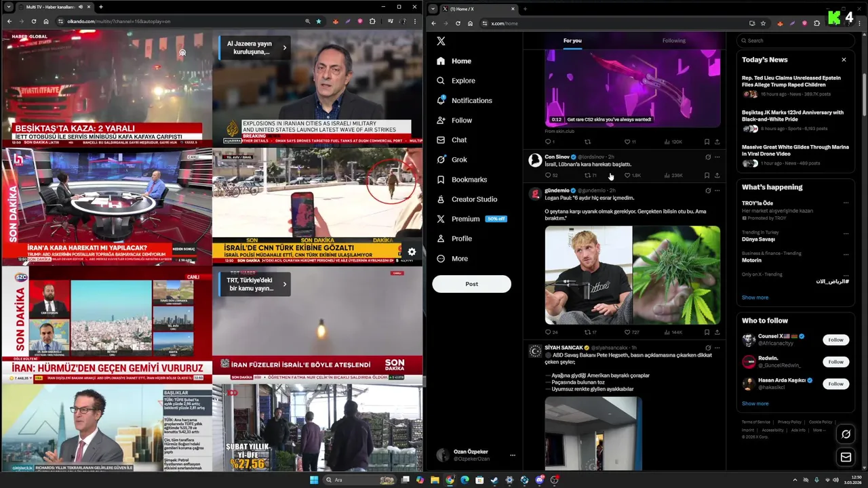Click Show more under Who to follow
The image size is (868, 488).
click(755, 403)
